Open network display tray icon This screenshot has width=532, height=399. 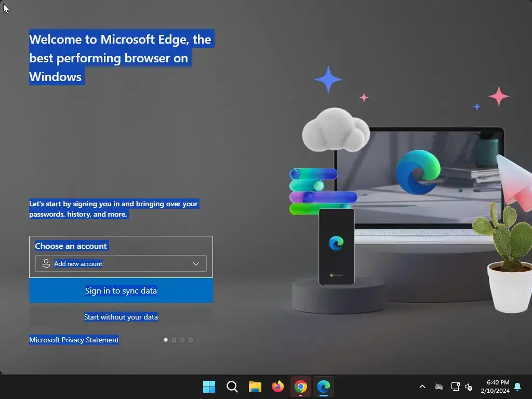(x=455, y=387)
